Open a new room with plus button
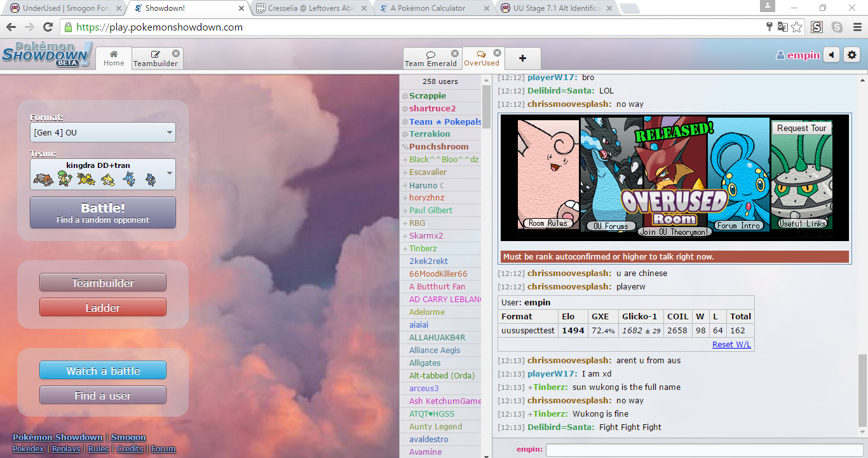Screen dimensions: 868x458 pyautogui.click(x=522, y=59)
